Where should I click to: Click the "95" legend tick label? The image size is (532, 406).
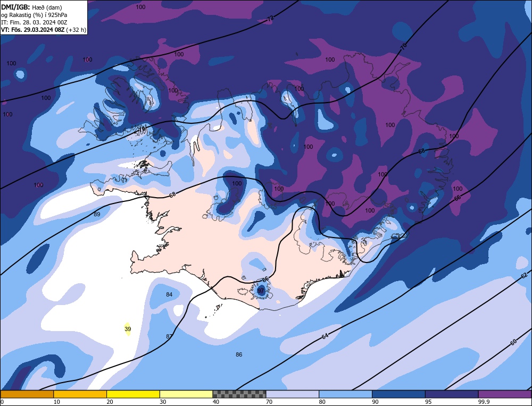[x=428, y=402]
